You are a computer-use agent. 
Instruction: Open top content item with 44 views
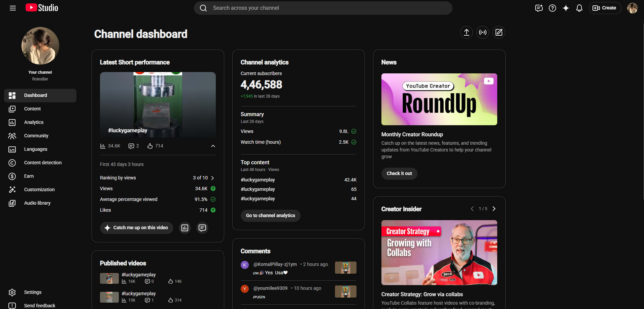coord(258,199)
